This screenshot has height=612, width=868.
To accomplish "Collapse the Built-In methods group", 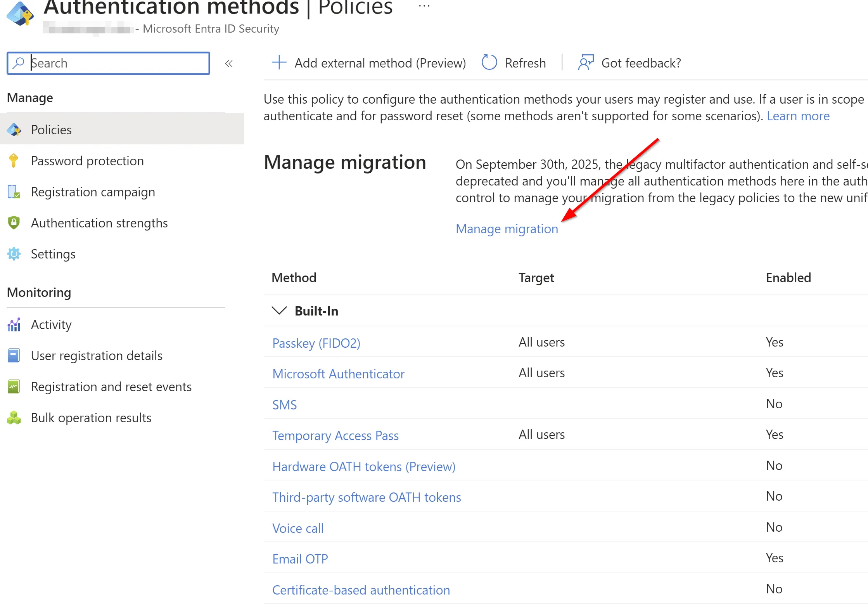I will (x=279, y=311).
